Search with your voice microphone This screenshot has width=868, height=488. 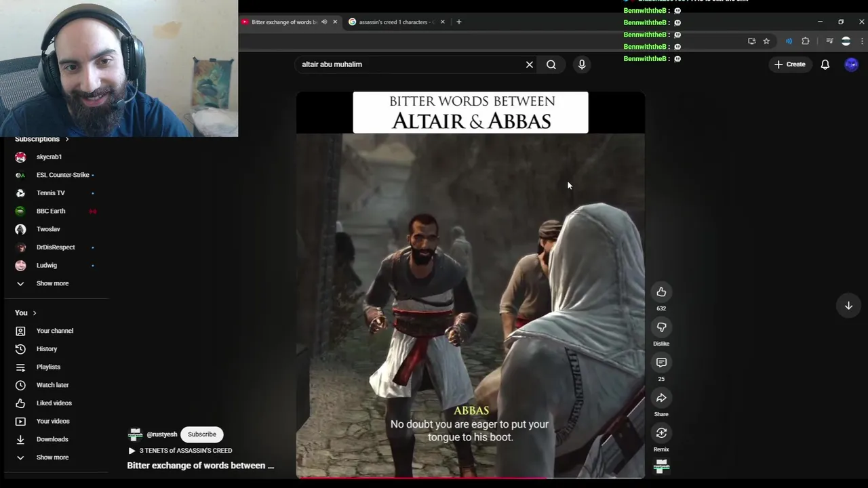[x=582, y=64]
